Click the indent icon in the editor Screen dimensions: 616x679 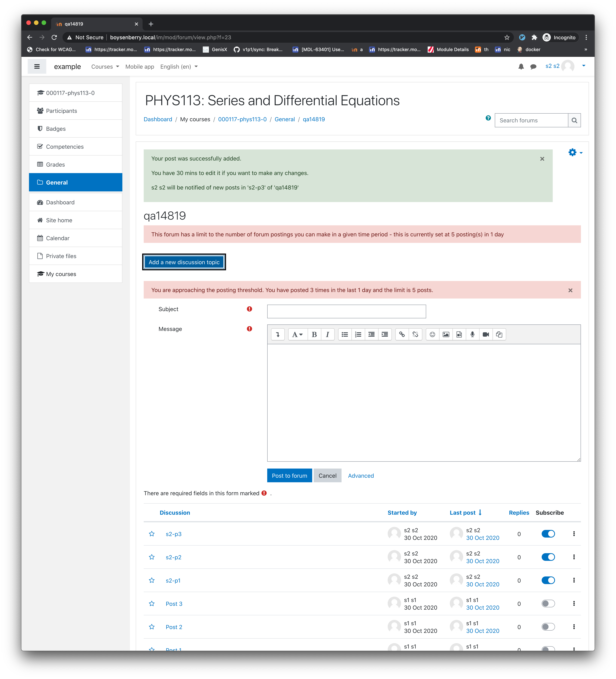[385, 334]
